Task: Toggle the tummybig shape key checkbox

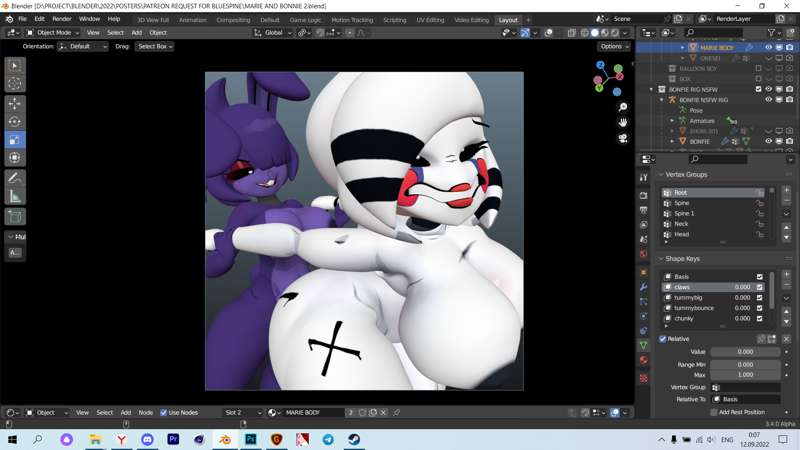Action: [760, 297]
